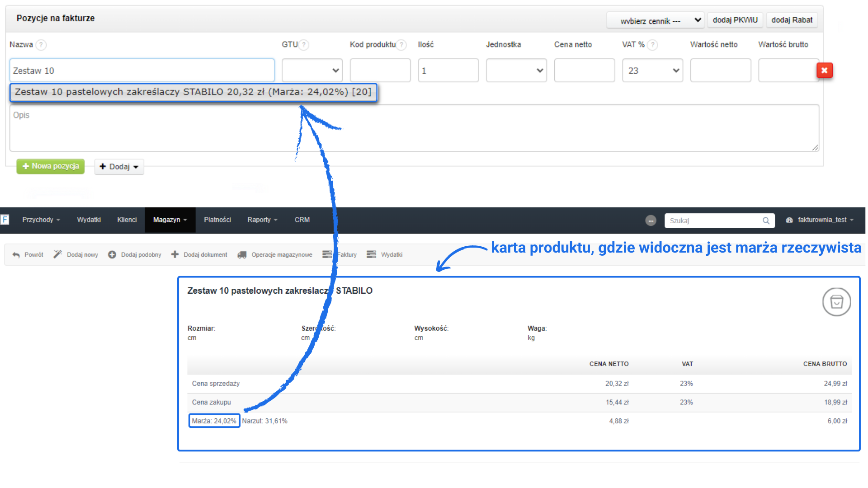
Task: Open the GTU code dropdown
Action: click(x=312, y=70)
